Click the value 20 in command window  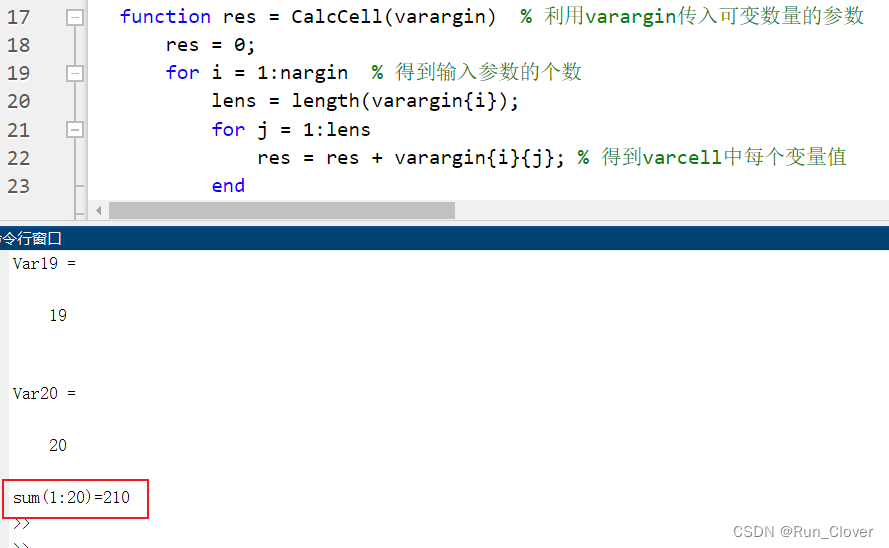tap(58, 445)
